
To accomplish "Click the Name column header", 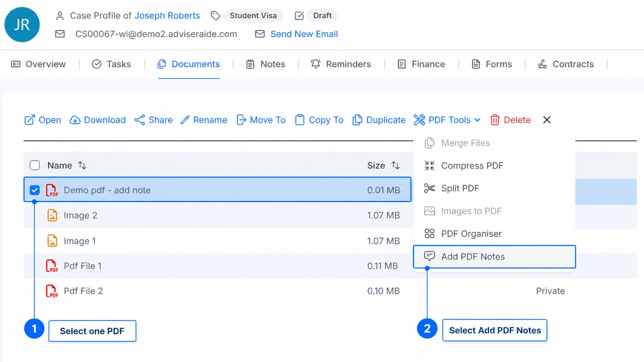I will (x=60, y=165).
